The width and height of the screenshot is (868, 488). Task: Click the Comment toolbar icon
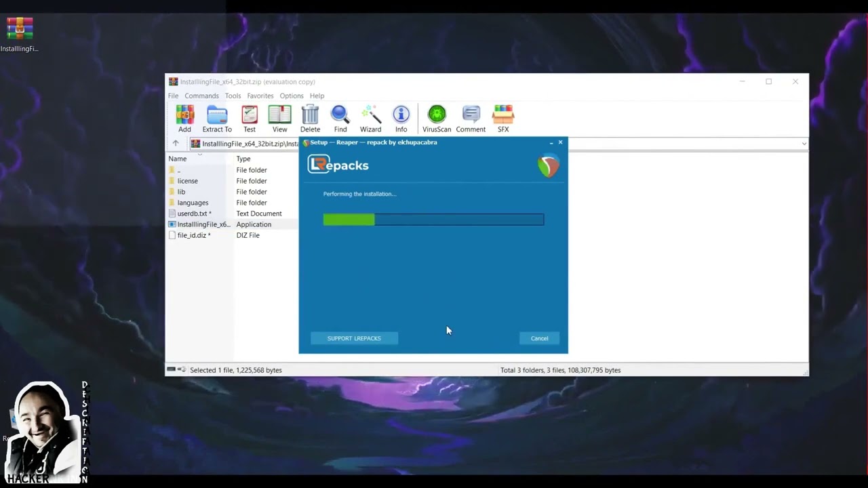tap(471, 115)
